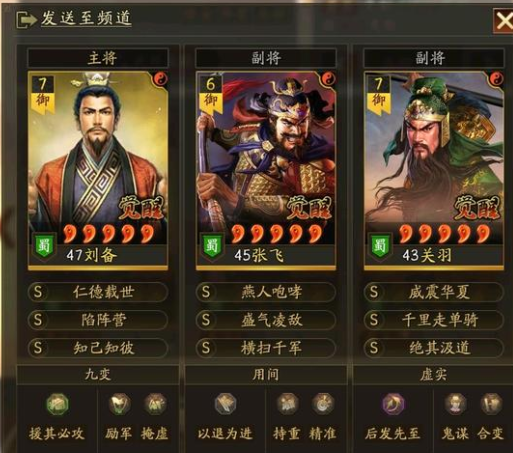Open the 九变 tactics header
This screenshot has height=453, width=513.
(98, 375)
